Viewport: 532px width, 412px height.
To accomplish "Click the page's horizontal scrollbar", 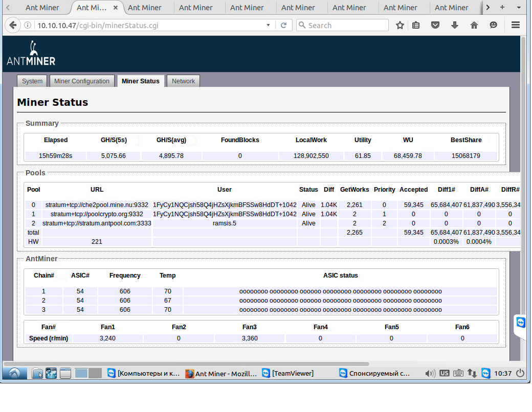I will point(186,363).
